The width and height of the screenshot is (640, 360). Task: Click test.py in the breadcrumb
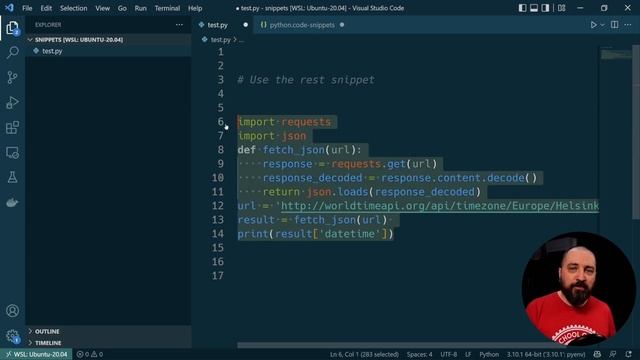pos(220,40)
